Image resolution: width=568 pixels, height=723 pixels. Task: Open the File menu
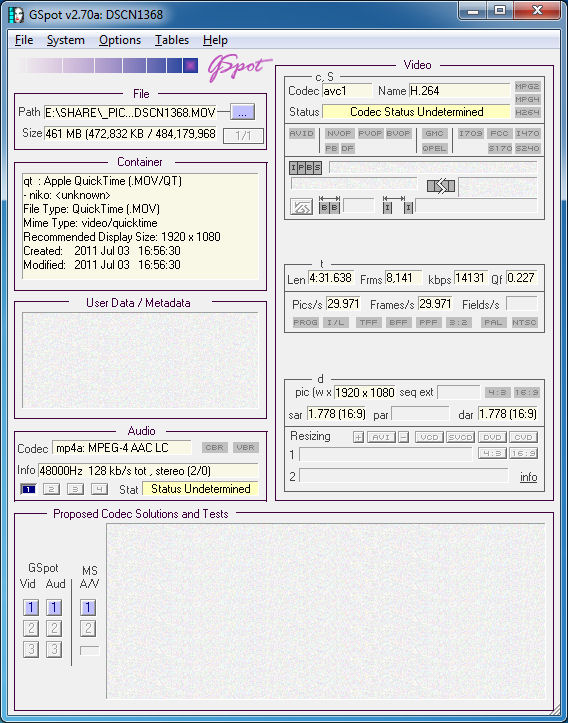click(24, 40)
